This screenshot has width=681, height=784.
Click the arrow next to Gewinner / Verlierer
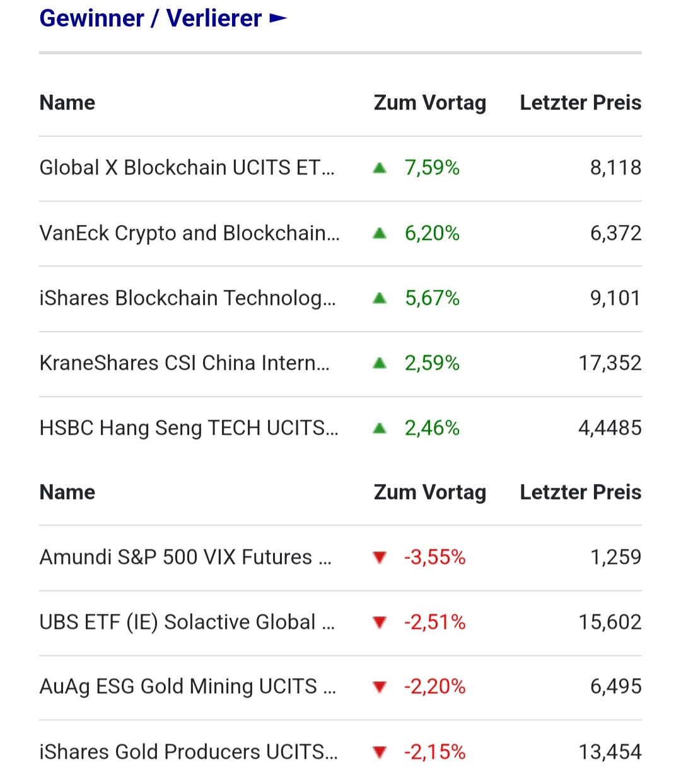[x=278, y=19]
